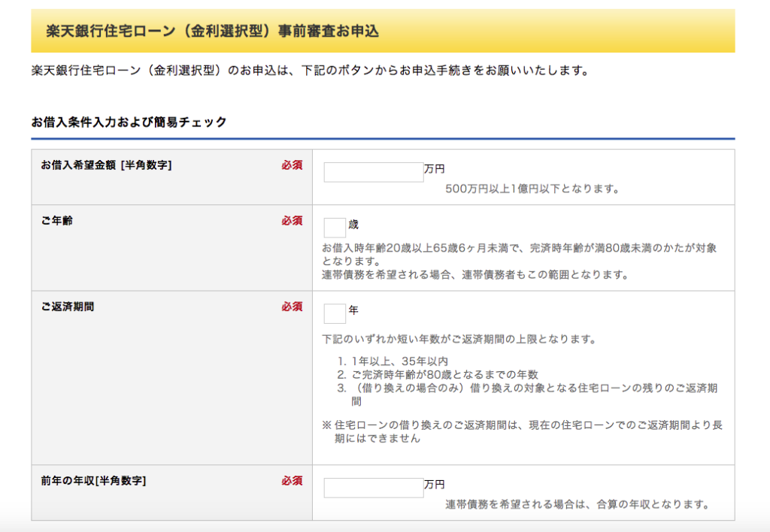This screenshot has width=770, height=532.
Task: Click the 前年の年収[半角数字] label
Action: pyautogui.click(x=94, y=481)
